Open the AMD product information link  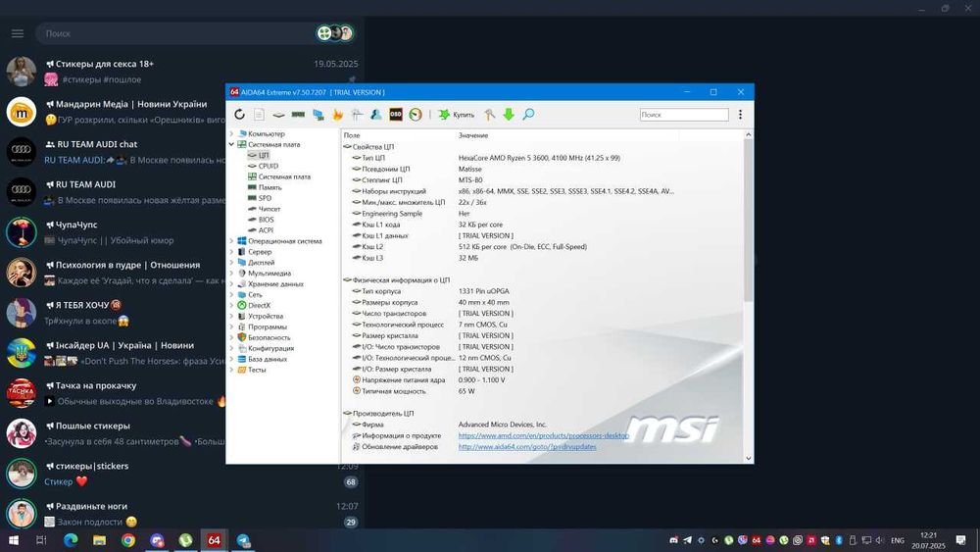coord(543,435)
